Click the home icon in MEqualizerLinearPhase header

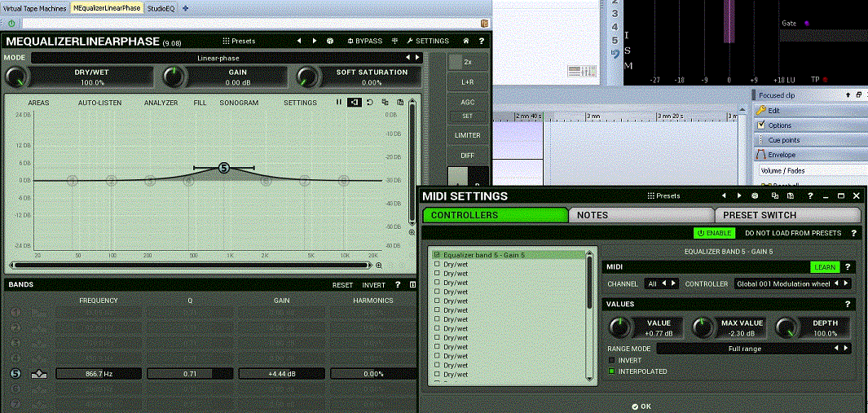tap(466, 41)
